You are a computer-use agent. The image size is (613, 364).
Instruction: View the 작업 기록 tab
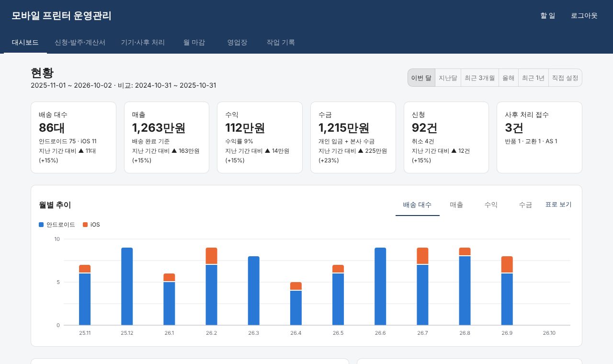point(281,42)
